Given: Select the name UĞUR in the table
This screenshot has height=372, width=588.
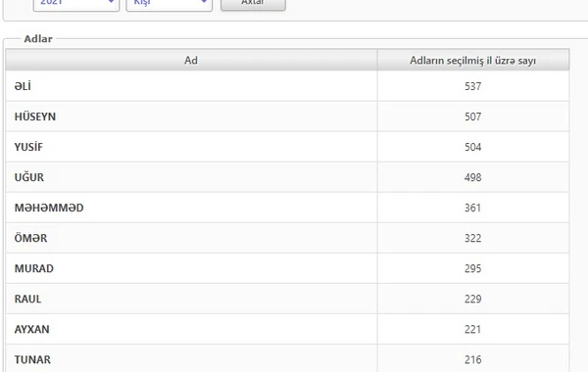Looking at the screenshot, I should (28, 177).
